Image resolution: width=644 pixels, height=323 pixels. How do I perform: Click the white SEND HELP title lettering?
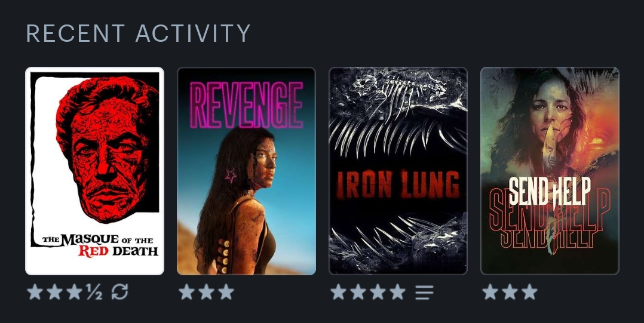tap(550, 192)
